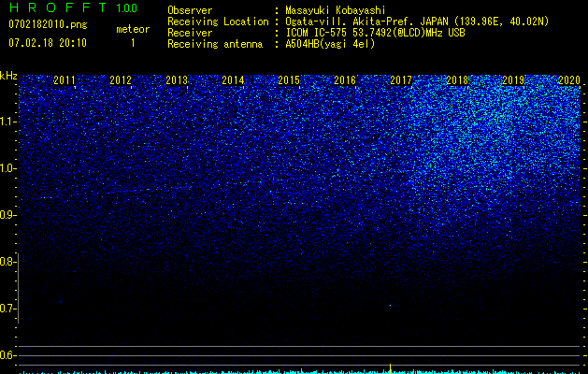Click the 'meteor' count label

(x=133, y=29)
